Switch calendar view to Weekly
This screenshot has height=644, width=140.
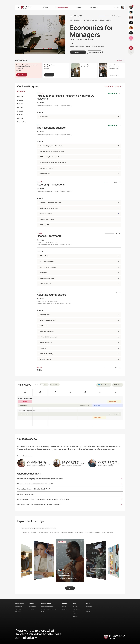(x=41, y=385)
